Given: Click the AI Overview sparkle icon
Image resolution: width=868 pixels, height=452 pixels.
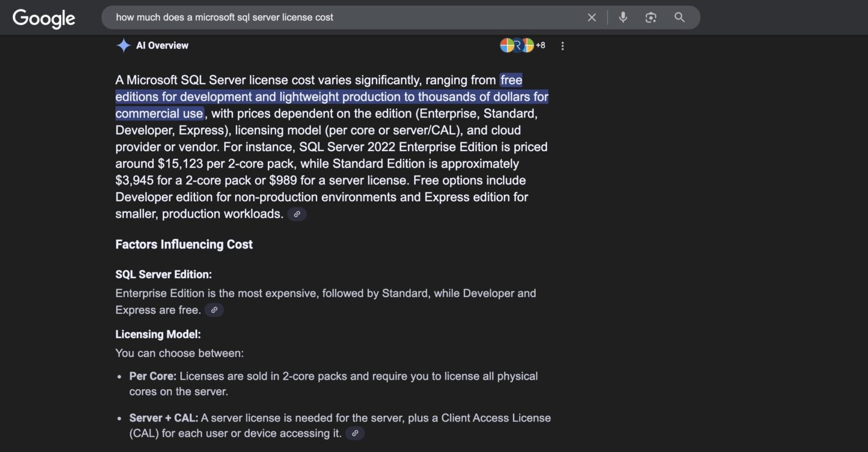Looking at the screenshot, I should 123,45.
